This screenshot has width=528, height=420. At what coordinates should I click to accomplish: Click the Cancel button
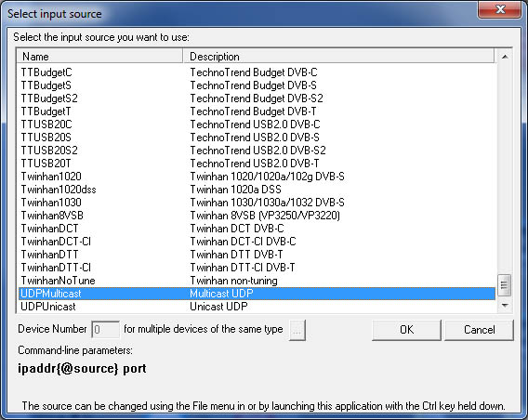tap(479, 330)
